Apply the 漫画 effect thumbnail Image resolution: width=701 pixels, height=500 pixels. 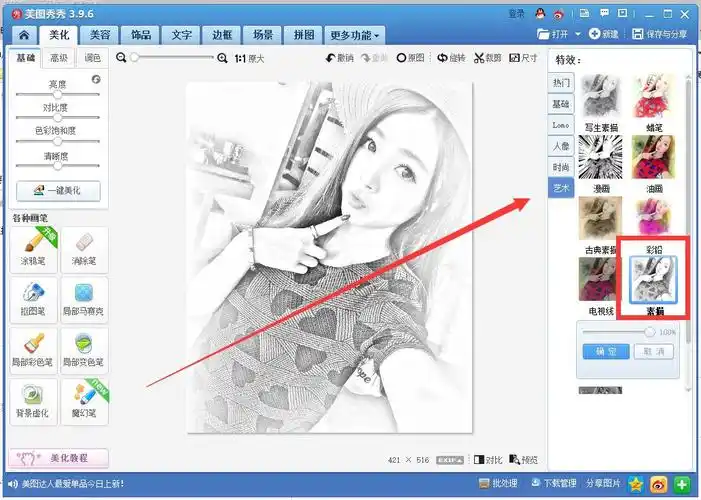[600, 157]
